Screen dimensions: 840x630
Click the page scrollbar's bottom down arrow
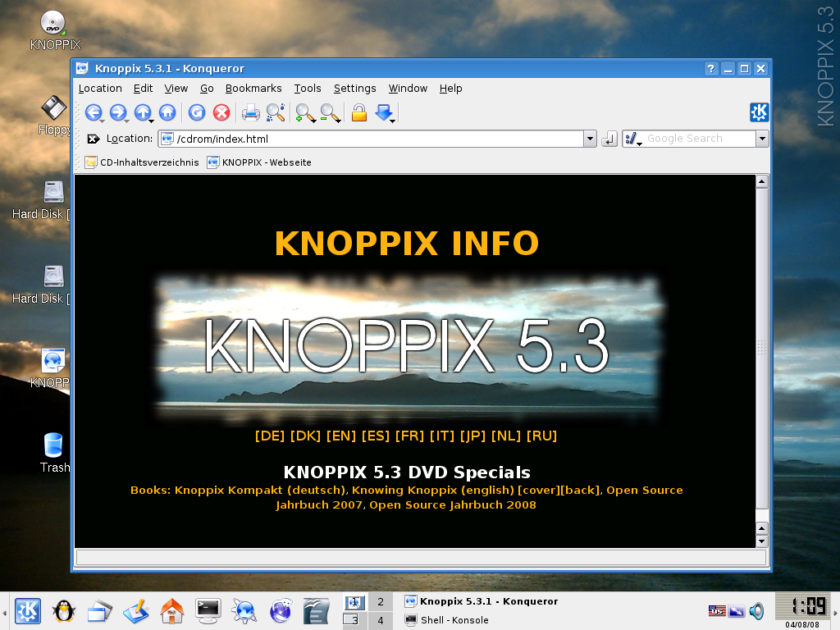click(x=762, y=541)
